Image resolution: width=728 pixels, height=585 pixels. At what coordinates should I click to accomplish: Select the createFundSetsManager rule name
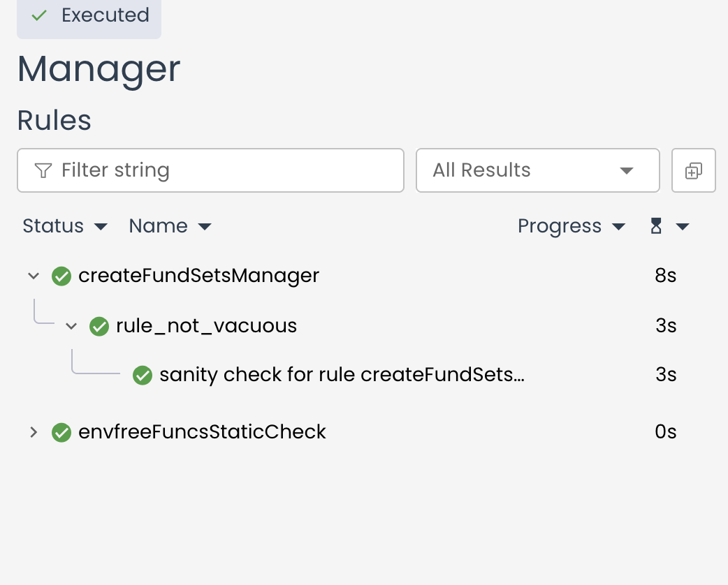pos(198,276)
